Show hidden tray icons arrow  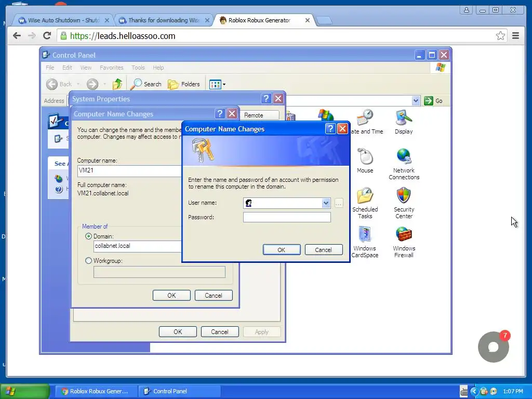(474, 391)
